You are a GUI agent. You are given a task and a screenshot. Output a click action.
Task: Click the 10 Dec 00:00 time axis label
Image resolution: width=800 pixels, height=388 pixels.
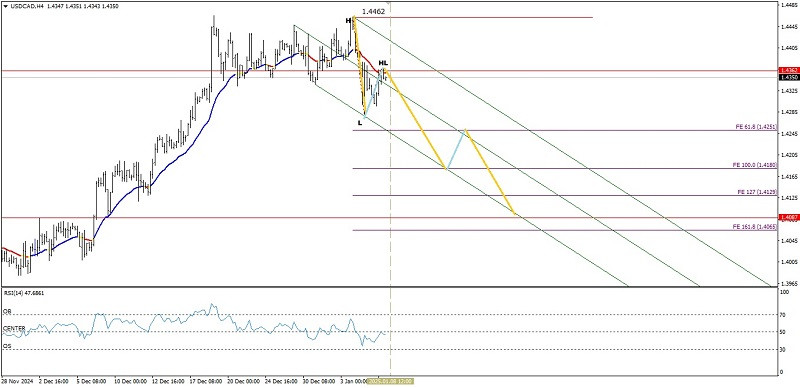tap(131, 381)
